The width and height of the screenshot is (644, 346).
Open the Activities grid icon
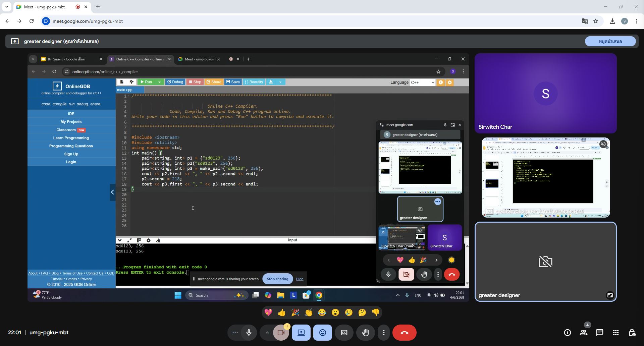616,333
